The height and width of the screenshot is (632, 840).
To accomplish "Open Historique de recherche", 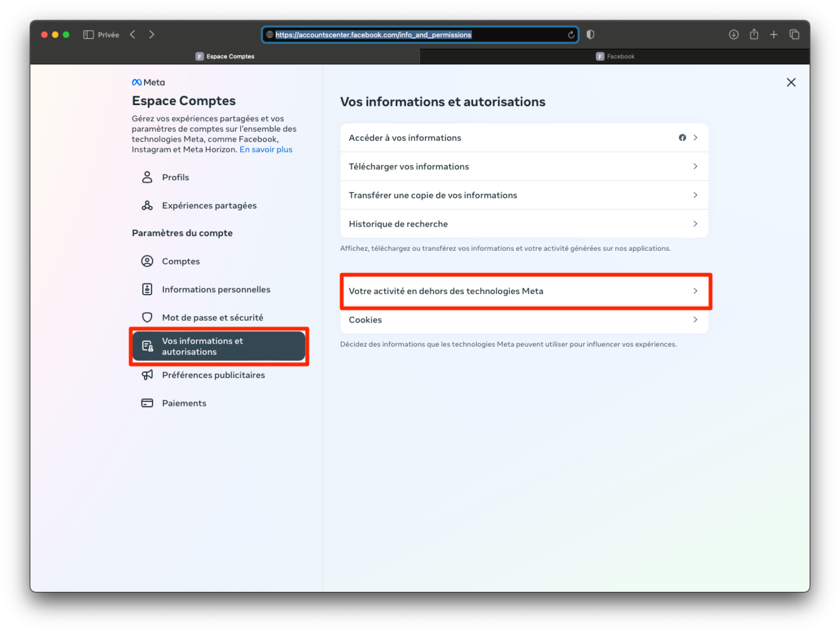I will [x=524, y=224].
